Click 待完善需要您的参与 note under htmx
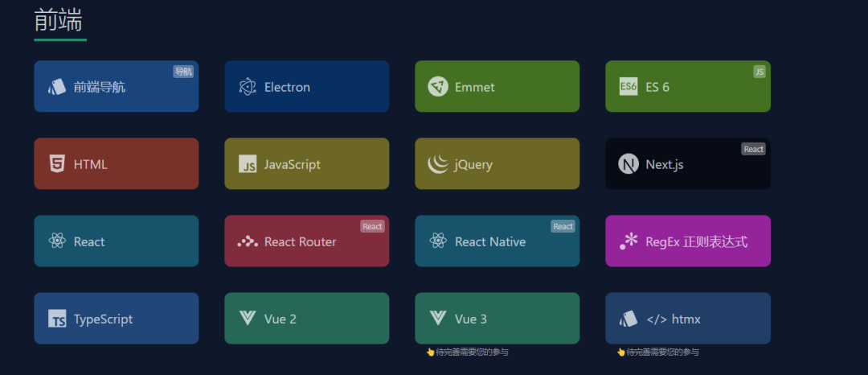 [657, 352]
